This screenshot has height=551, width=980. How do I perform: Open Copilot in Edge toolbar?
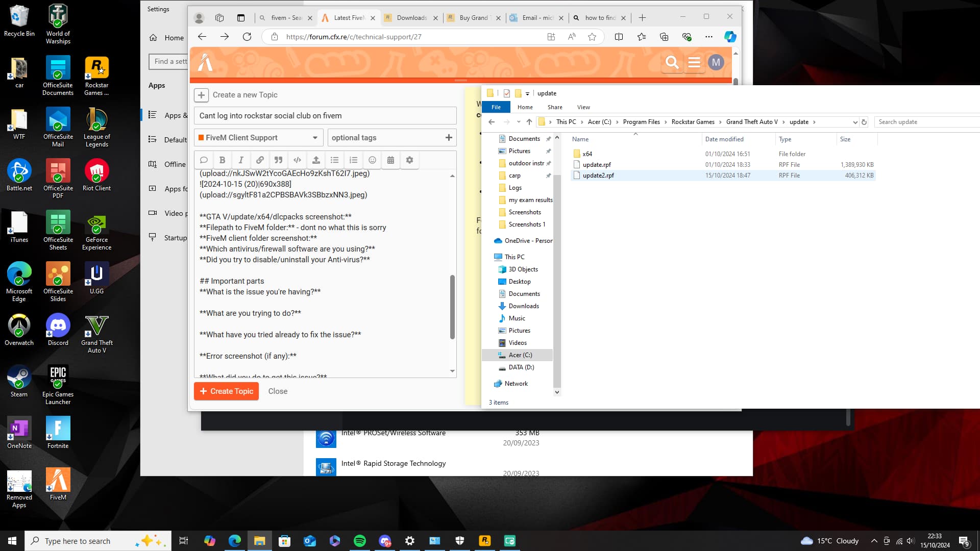coord(730,37)
